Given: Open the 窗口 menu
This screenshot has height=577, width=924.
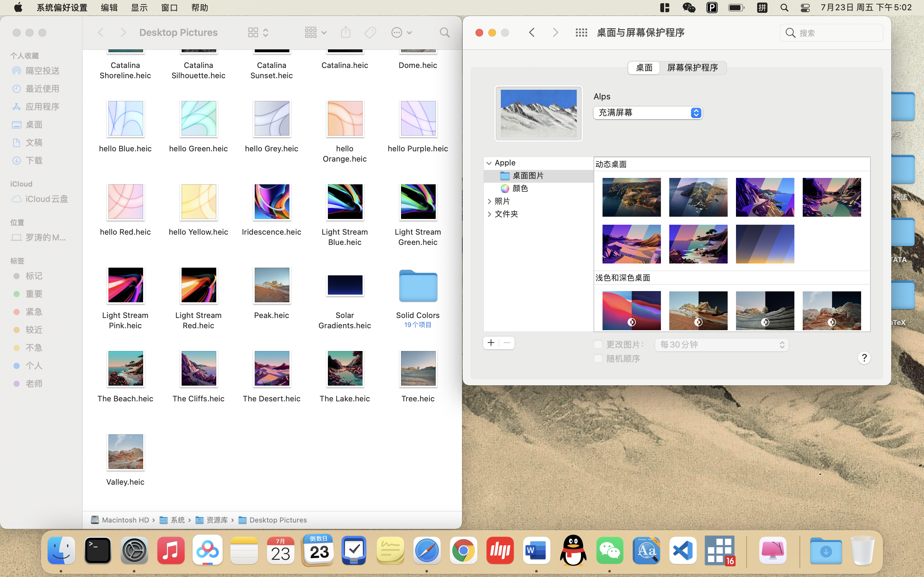Looking at the screenshot, I should pos(169,8).
